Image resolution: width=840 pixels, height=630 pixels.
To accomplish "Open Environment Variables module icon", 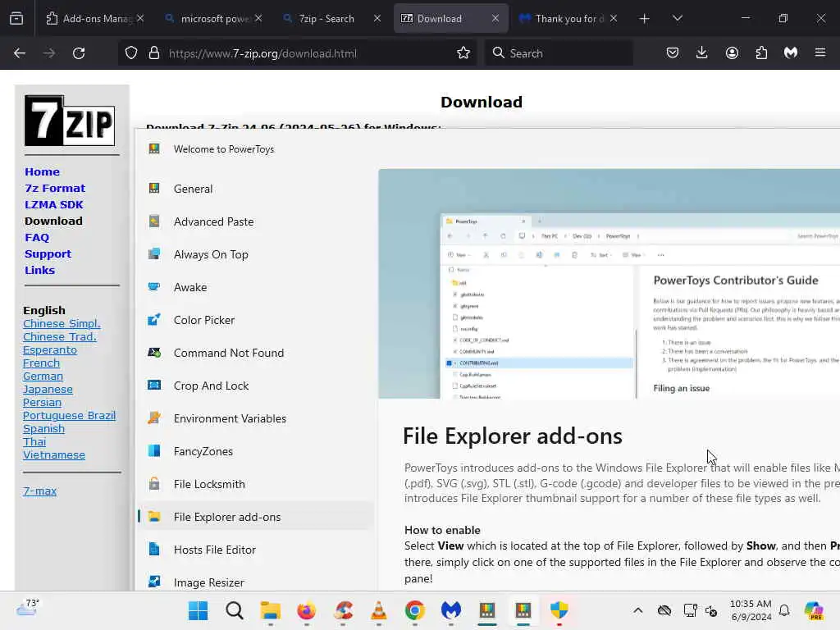I will click(154, 418).
